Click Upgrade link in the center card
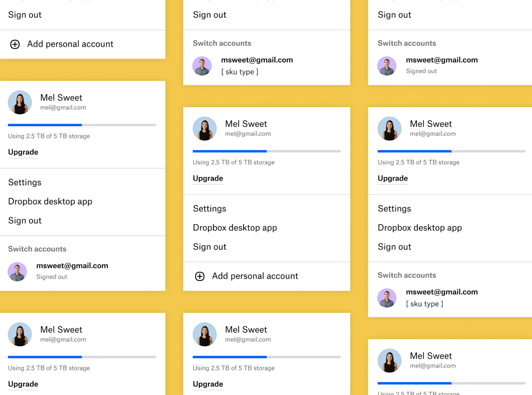532x395 pixels. 208,178
